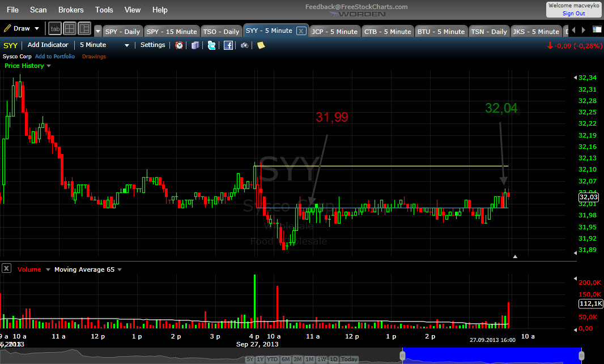Viewport: 604px width, 364px height.
Task: Switch to JKS - 5 Minute tab
Action: coord(536,32)
